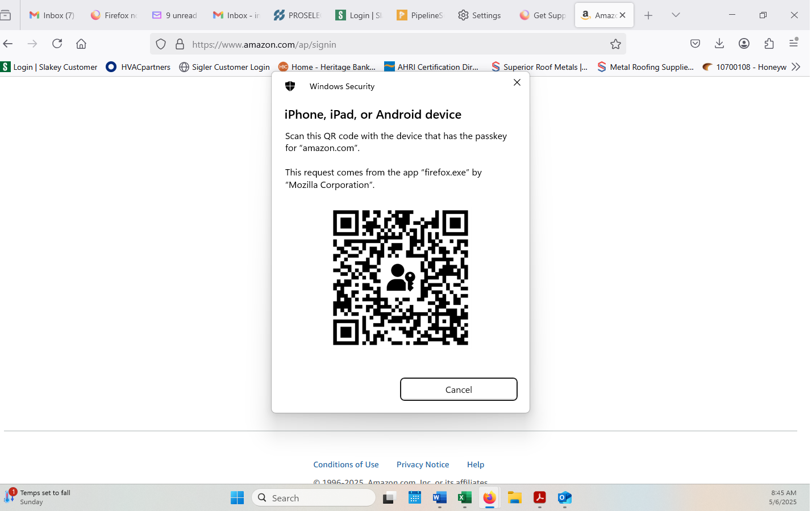Go back to previous page
The height and width of the screenshot is (511, 812).
[x=8, y=44]
